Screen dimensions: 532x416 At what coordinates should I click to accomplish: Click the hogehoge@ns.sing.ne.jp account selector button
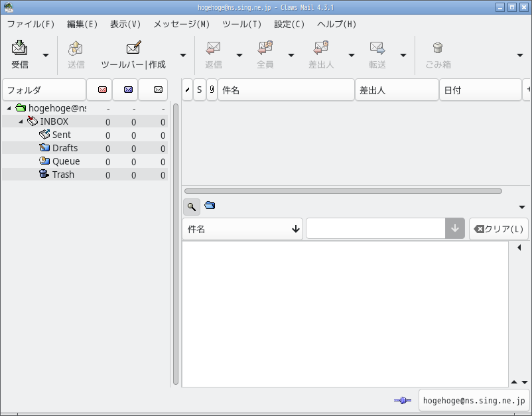474,401
